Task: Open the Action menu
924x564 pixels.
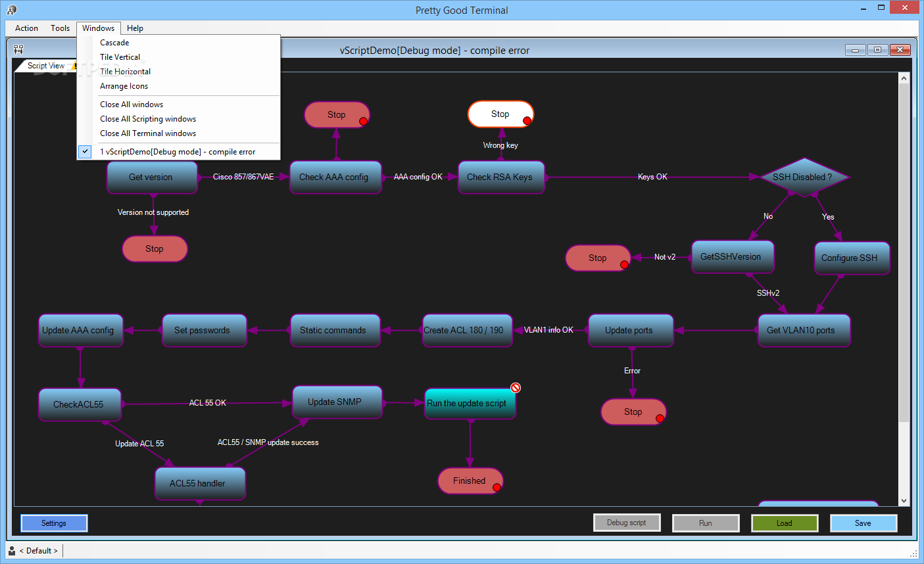Action: (26, 28)
